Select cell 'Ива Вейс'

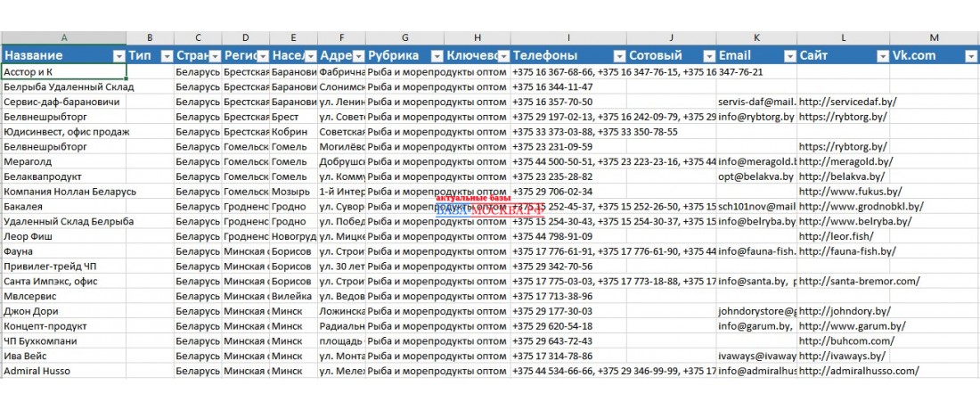(64, 357)
